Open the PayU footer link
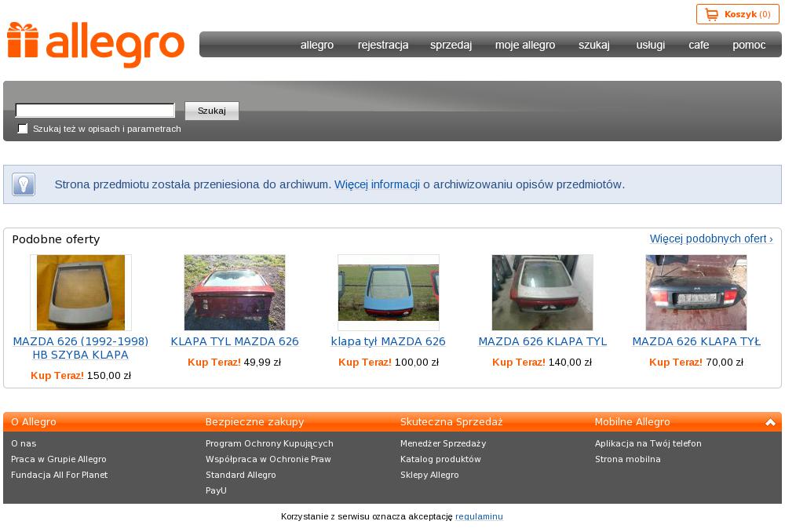Screen dimensions: 785x532 coord(216,491)
